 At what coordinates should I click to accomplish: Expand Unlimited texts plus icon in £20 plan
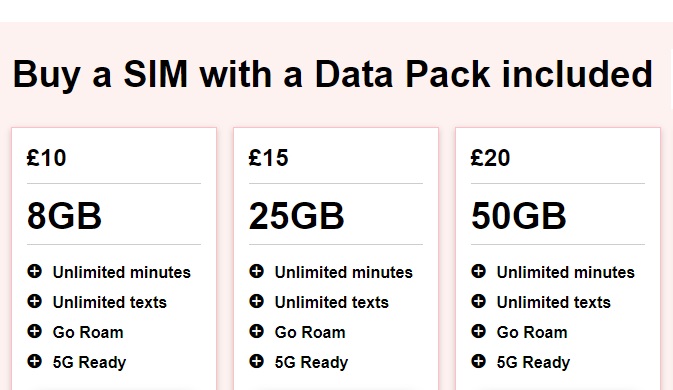478,301
